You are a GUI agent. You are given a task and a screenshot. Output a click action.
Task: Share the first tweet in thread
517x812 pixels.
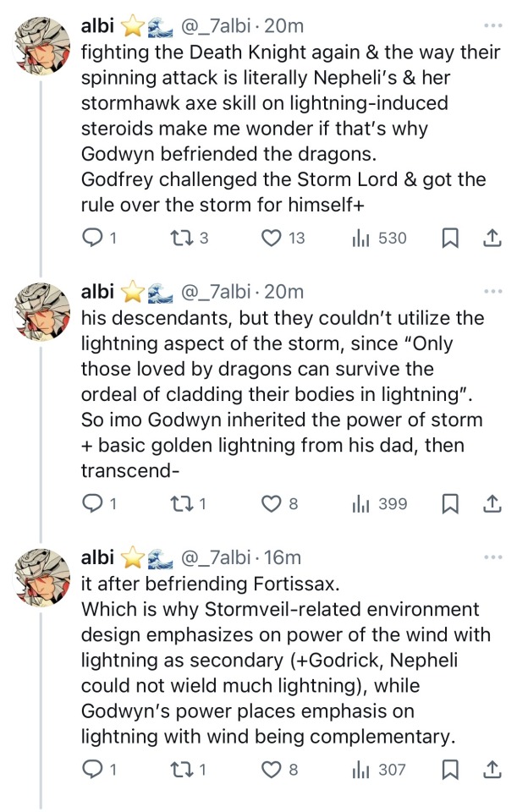tap(491, 239)
